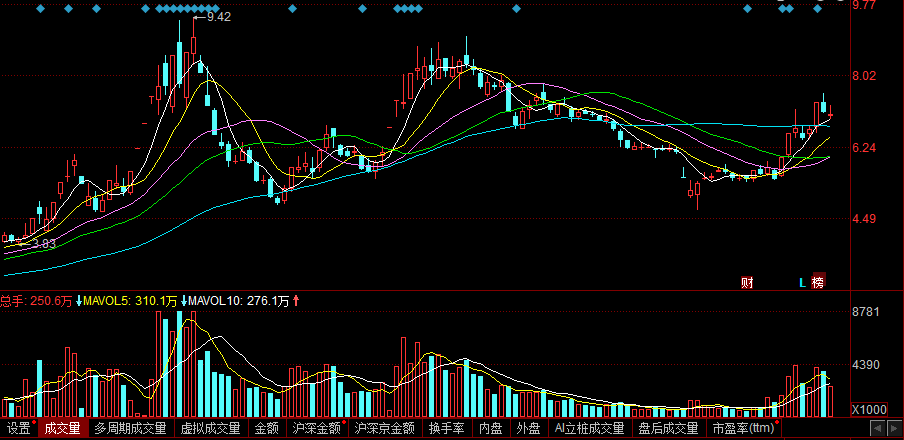Viewport: 904px width, 440px height.
Task: Open the 财 financial report marker
Action: 747,283
